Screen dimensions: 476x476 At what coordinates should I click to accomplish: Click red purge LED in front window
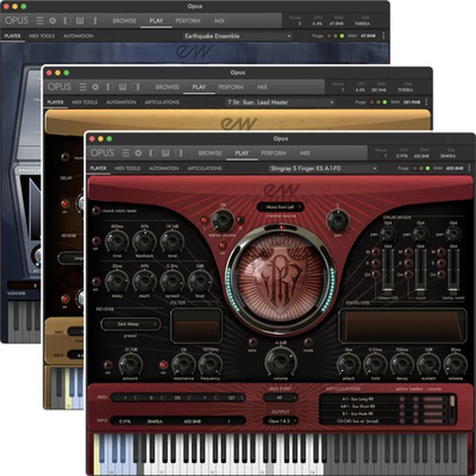[414, 168]
